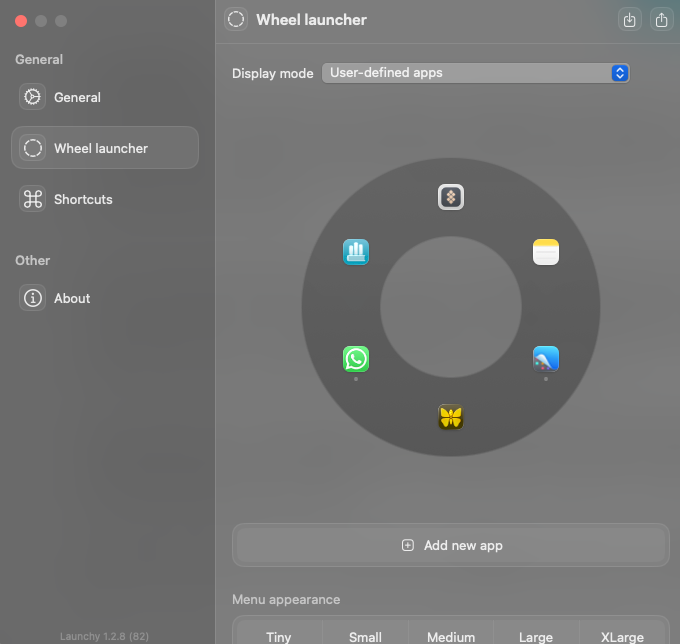
Task: Click the gear icon beside General
Action: (x=33, y=97)
